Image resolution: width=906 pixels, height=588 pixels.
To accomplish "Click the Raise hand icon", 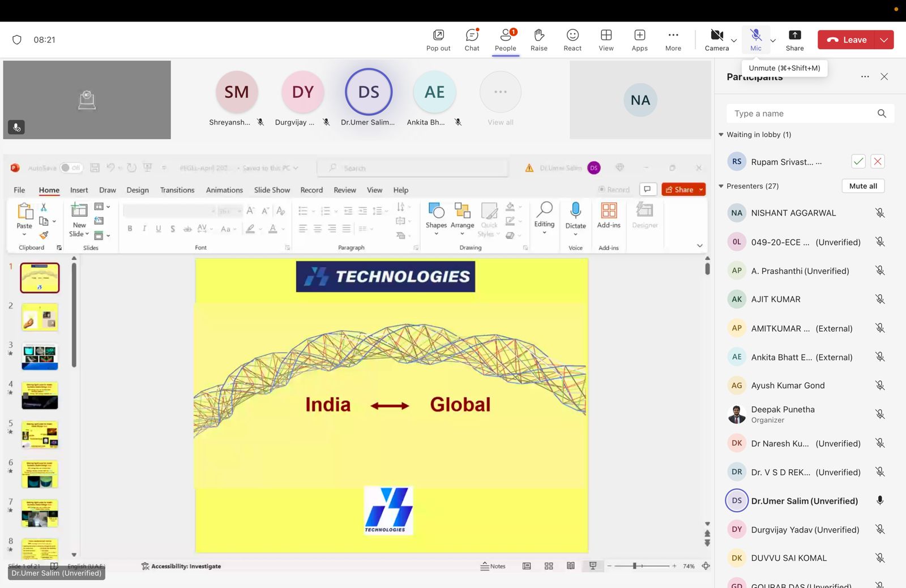I will point(539,40).
